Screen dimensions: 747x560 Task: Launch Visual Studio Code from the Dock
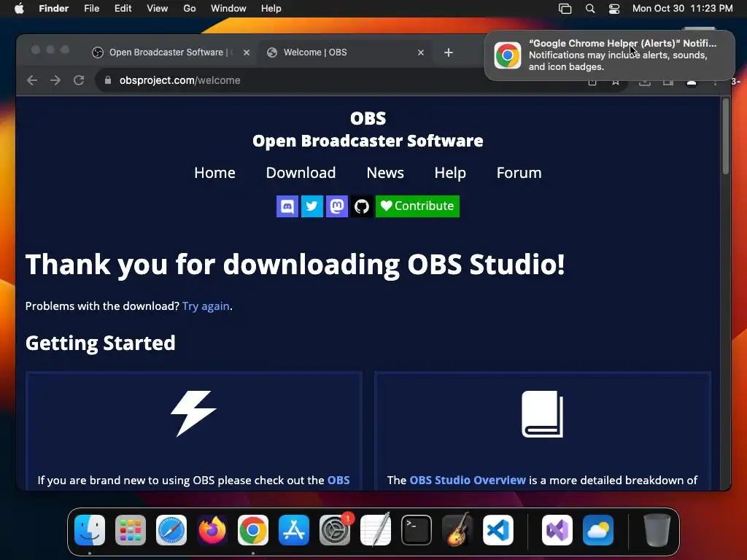point(498,530)
